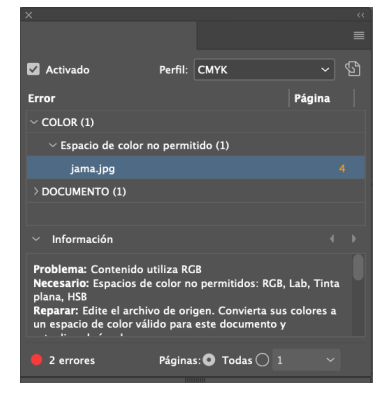The height and width of the screenshot is (402, 387).
Task: Open the page range dropdown showing 1
Action: [306, 360]
